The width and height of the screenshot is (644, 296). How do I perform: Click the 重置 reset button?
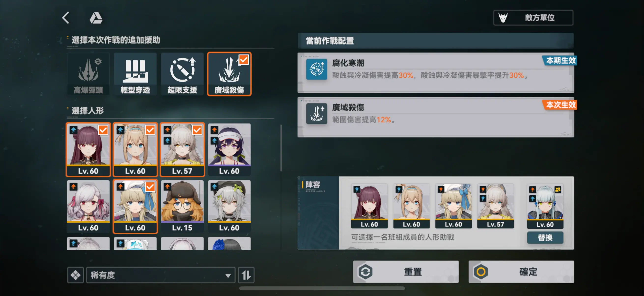[x=406, y=271]
